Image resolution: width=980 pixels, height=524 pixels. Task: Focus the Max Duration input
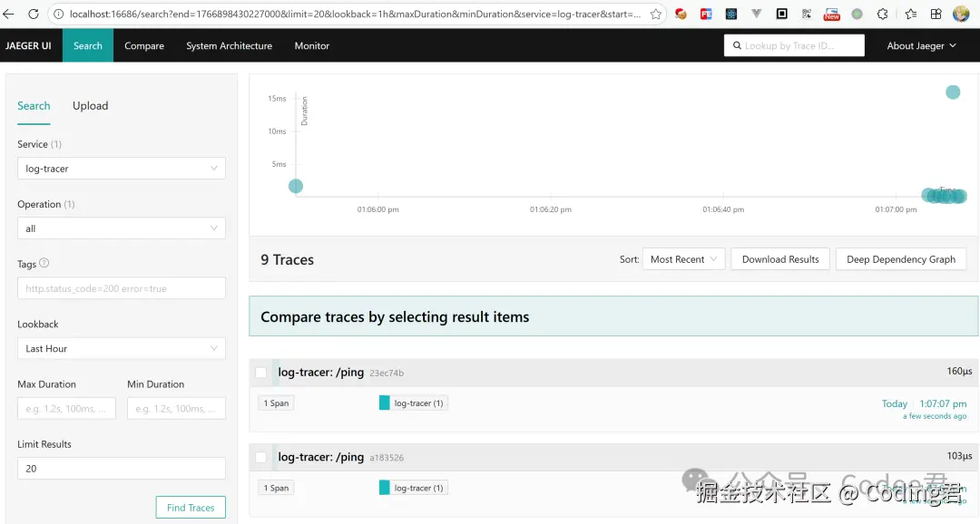[x=66, y=408]
